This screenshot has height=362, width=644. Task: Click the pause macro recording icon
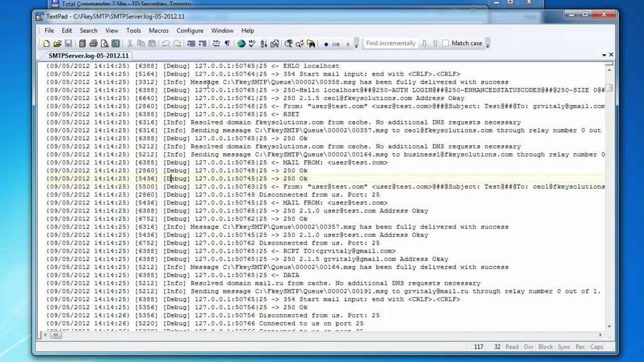(x=336, y=44)
